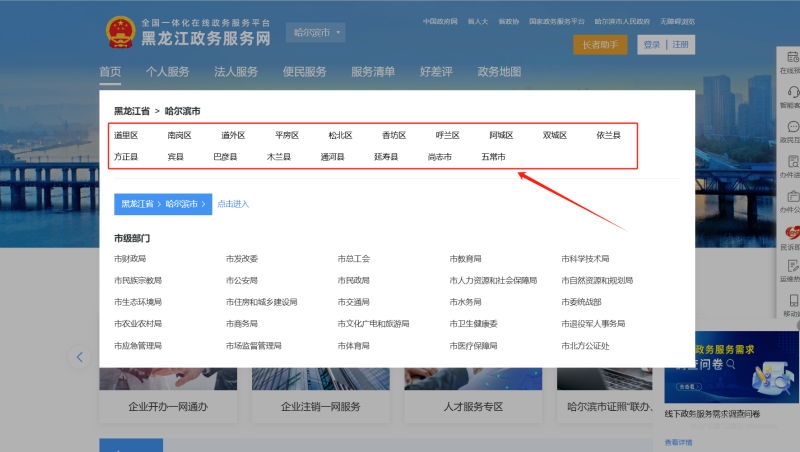The image size is (800, 452).
Task: Click the 注册 register link
Action: pos(680,45)
